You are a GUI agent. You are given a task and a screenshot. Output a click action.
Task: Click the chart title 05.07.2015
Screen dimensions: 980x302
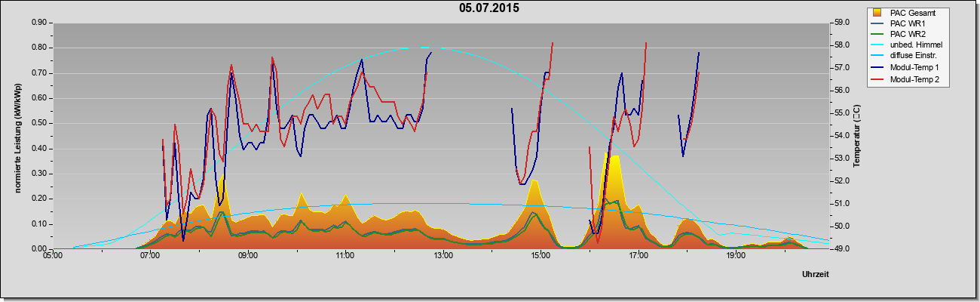point(489,8)
